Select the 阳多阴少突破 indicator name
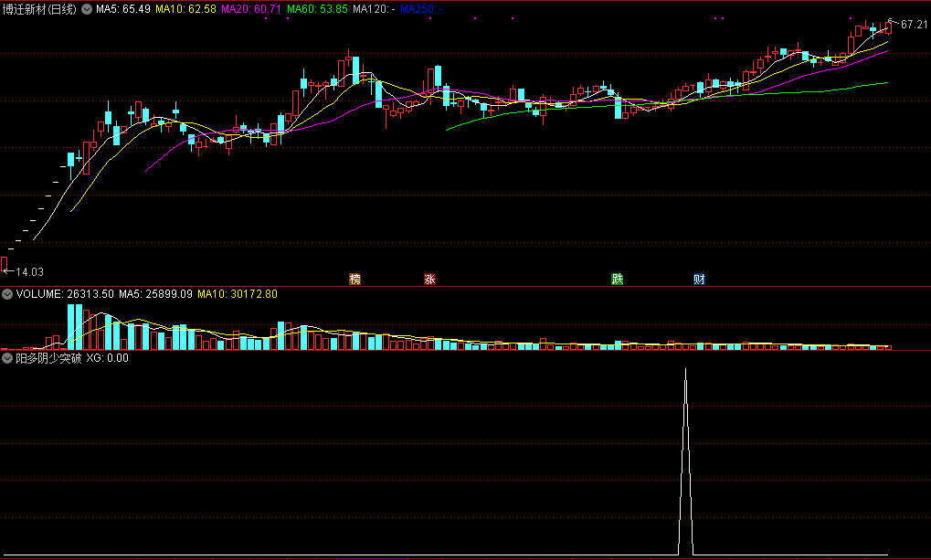Screen dimensions: 931x560 click(x=48, y=358)
